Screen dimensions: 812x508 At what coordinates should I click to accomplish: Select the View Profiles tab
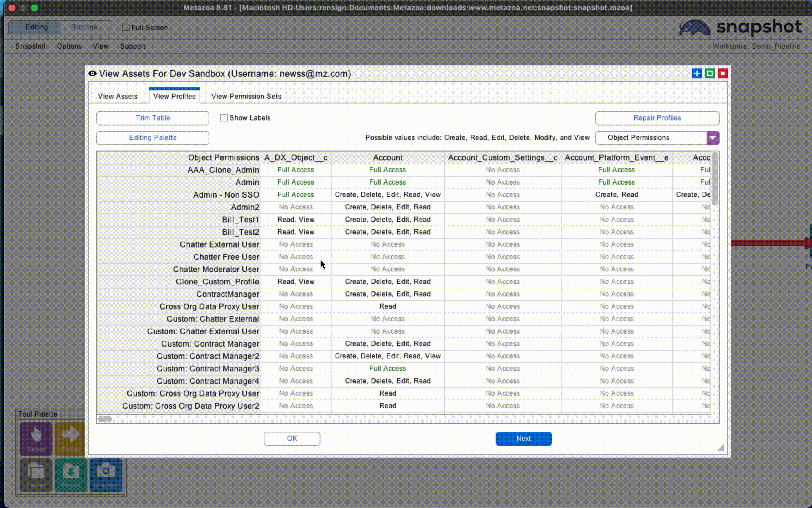tap(175, 96)
